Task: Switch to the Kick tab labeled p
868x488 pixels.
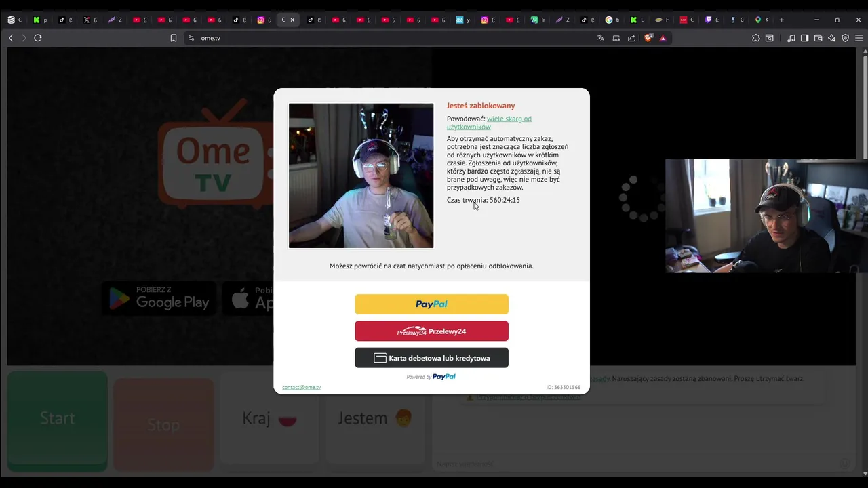Action: (40, 20)
